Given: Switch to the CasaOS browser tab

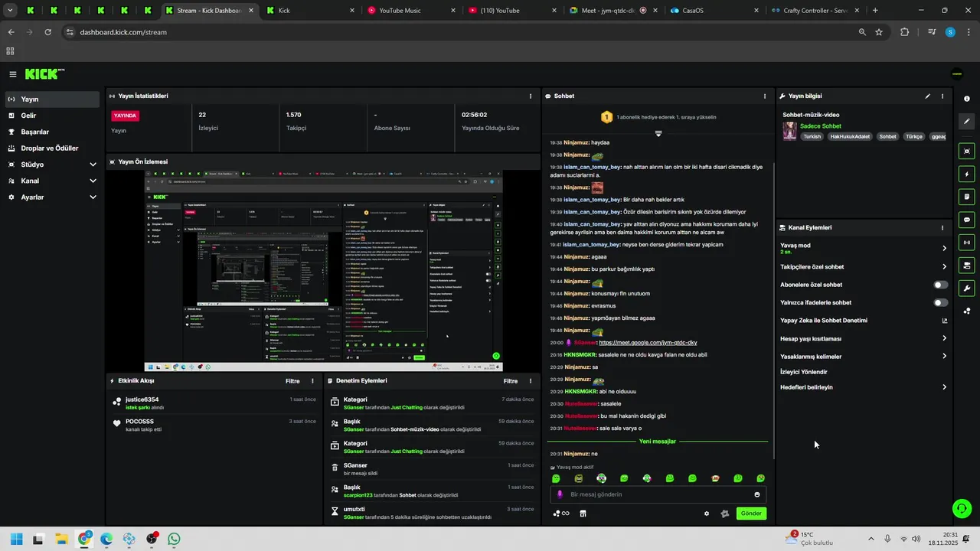Looking at the screenshot, I should tap(714, 11).
